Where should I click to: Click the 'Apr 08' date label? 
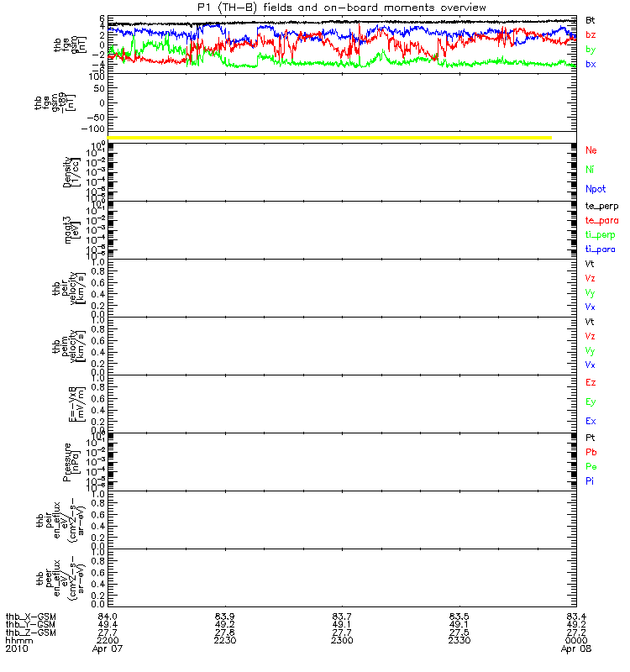click(576, 648)
